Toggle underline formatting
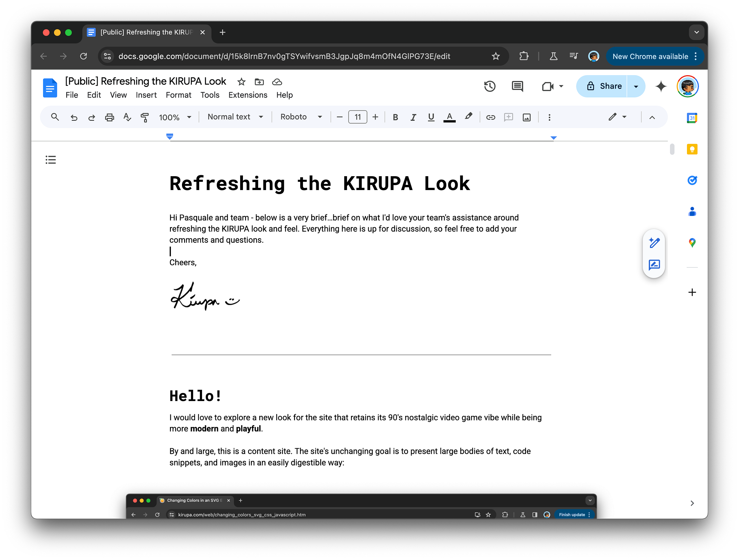This screenshot has height=560, width=739. pos(431,117)
